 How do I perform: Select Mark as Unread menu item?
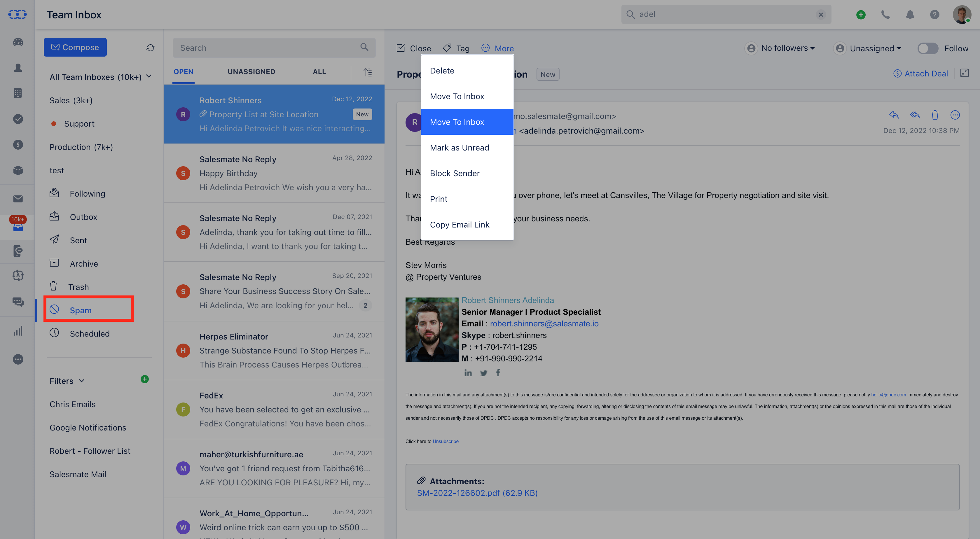467,148
